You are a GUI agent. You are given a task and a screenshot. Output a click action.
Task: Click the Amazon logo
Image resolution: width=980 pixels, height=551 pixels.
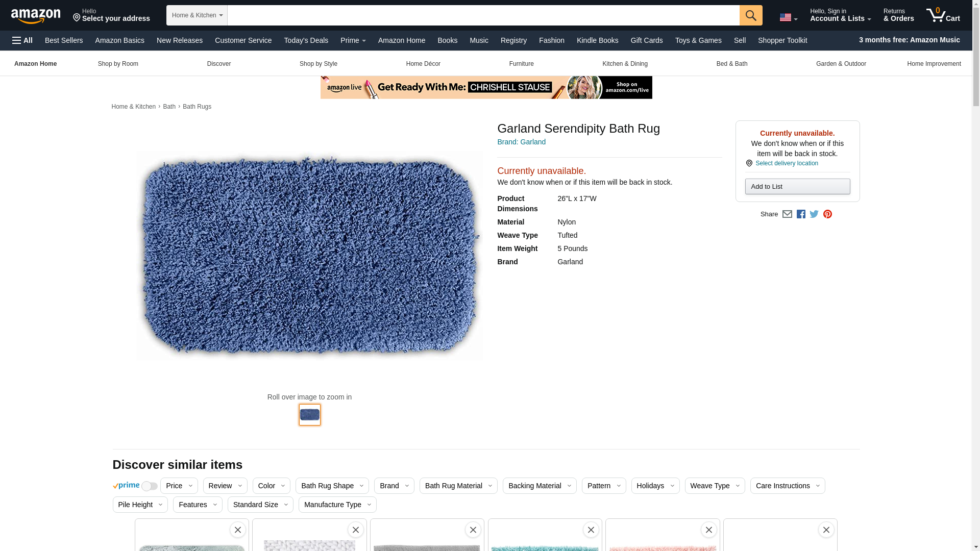point(36,16)
